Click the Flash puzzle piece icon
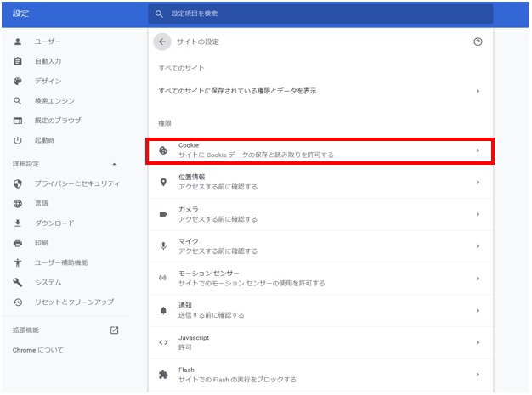The width and height of the screenshot is (532, 395). (164, 374)
